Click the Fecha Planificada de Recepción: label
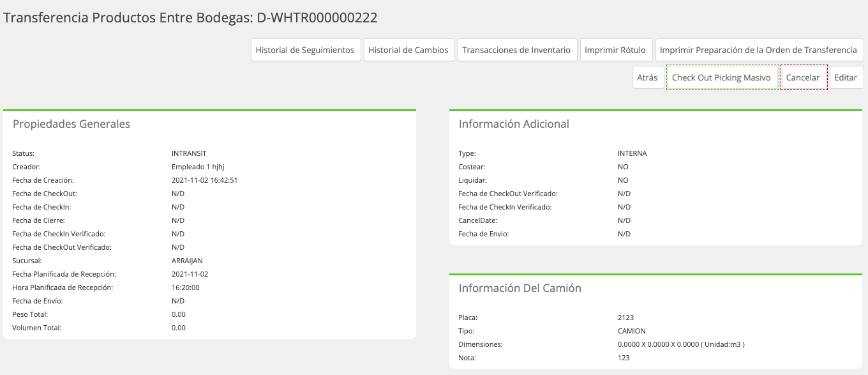This screenshot has height=375, width=868. pos(64,274)
